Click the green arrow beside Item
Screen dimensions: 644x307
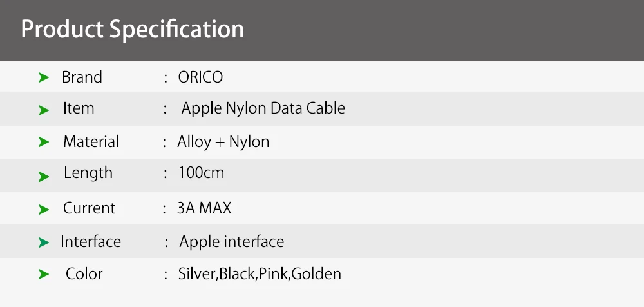(44, 110)
